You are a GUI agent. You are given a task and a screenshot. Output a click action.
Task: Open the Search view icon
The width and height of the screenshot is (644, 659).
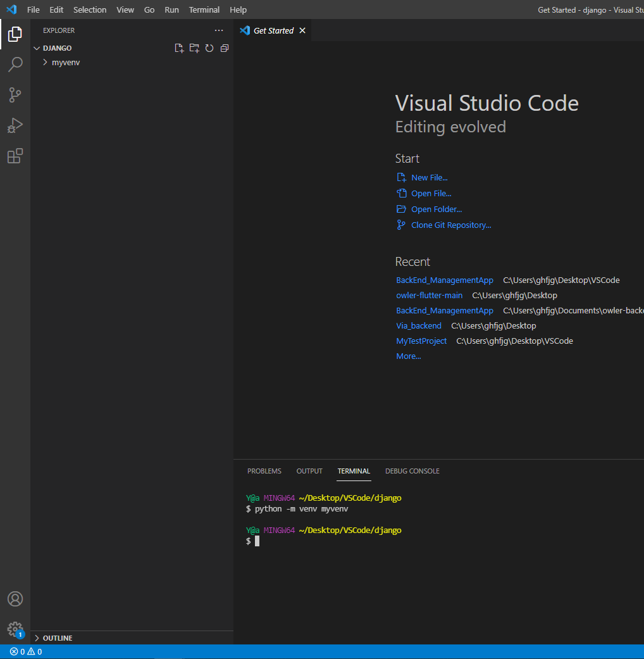[15, 65]
